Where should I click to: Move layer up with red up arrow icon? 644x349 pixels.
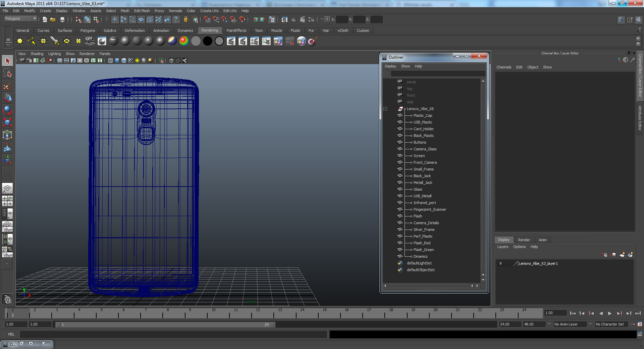(605, 255)
